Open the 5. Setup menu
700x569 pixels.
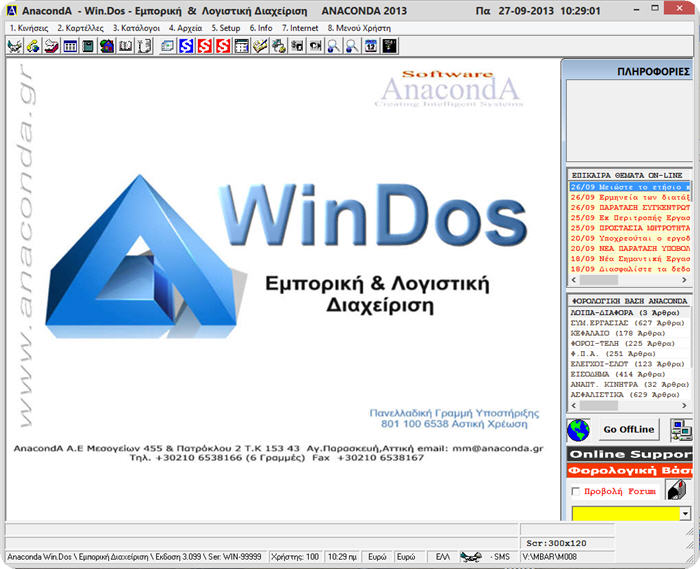click(226, 28)
